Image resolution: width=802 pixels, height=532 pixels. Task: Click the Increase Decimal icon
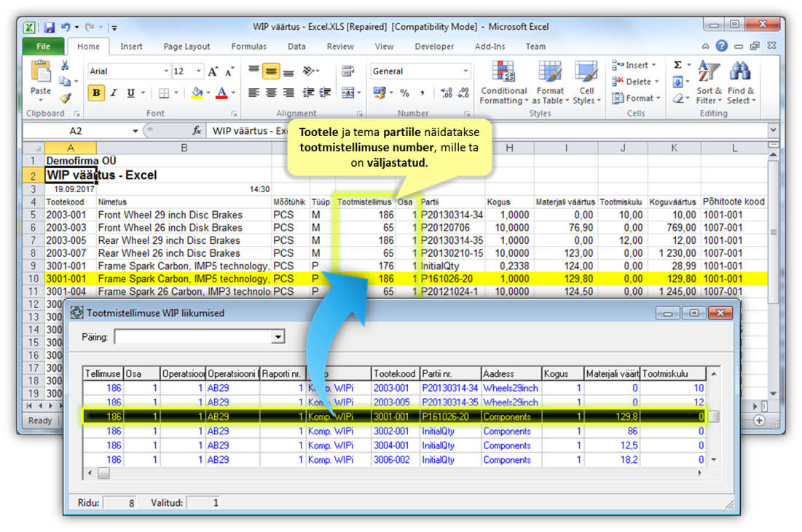[446, 93]
